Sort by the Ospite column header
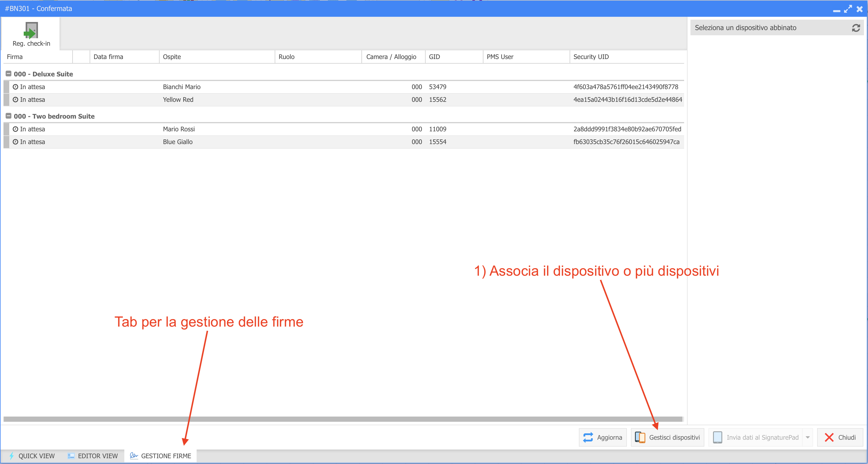 217,57
